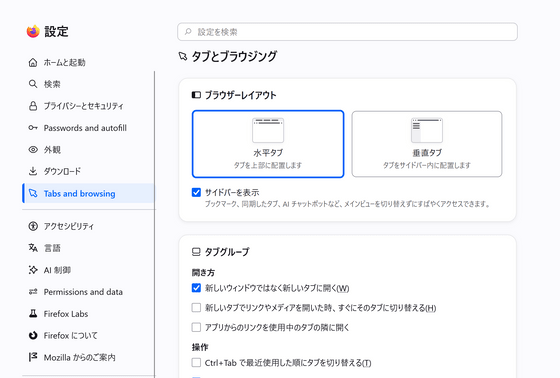Open the AI 制御 settings page
Viewport: 560px width, 378px height.
pyautogui.click(x=88, y=270)
